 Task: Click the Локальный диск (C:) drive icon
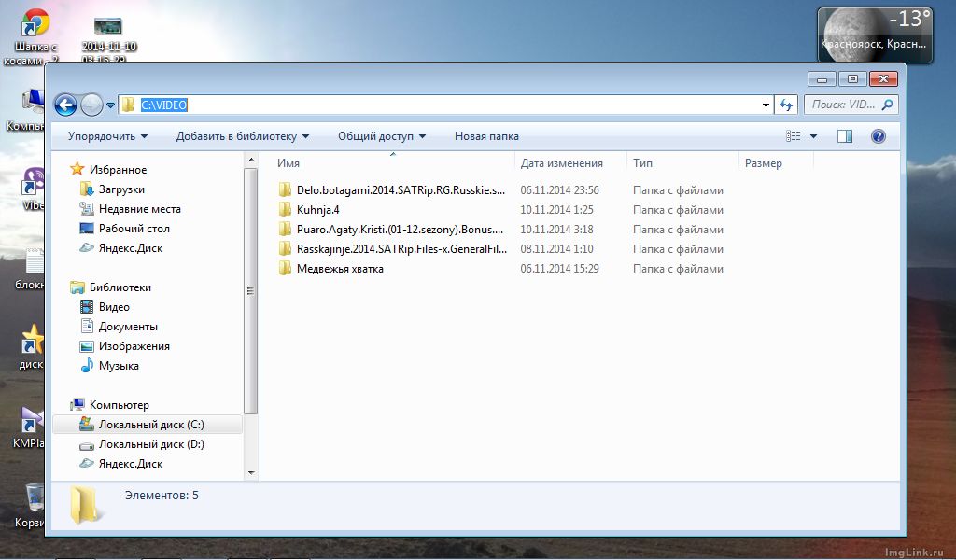(x=87, y=424)
